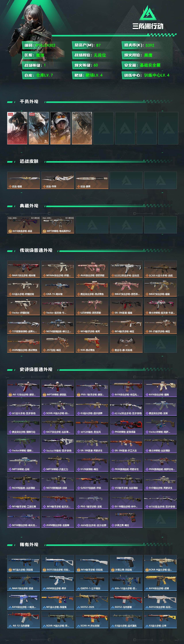Click the 哈夫币(K): 5392 stat field
The image size is (184, 644).
click(x=139, y=45)
